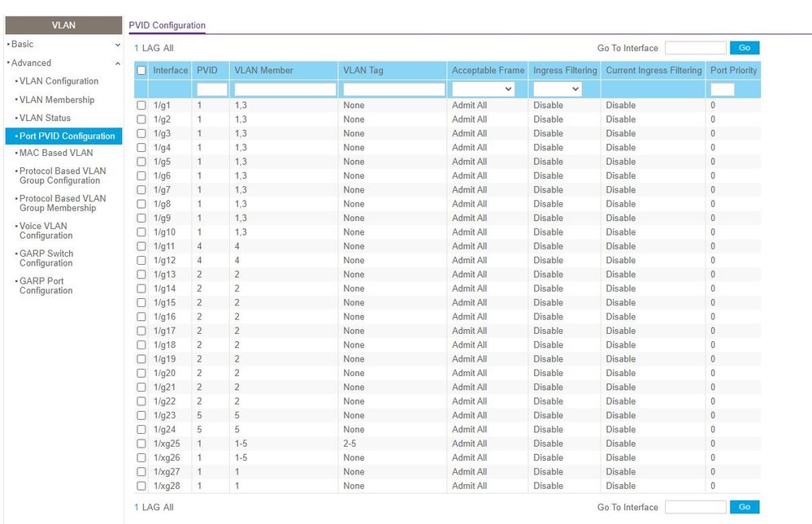Select the checkbox for interface 1/g24

click(141, 430)
